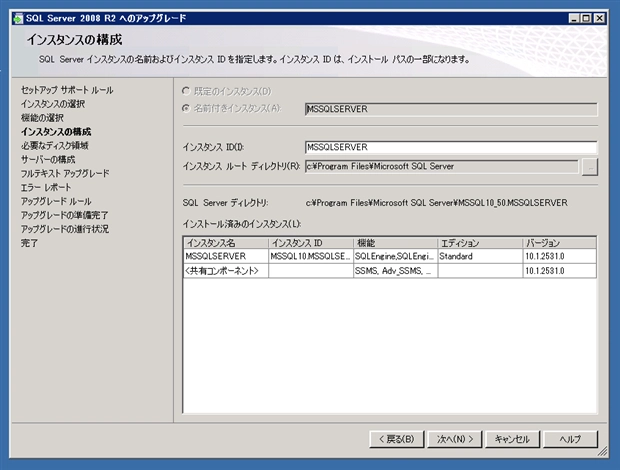Viewport: 620px width, 470px height.
Task: Select the MSSQLSERVER row in instances table
Action: (x=390, y=256)
